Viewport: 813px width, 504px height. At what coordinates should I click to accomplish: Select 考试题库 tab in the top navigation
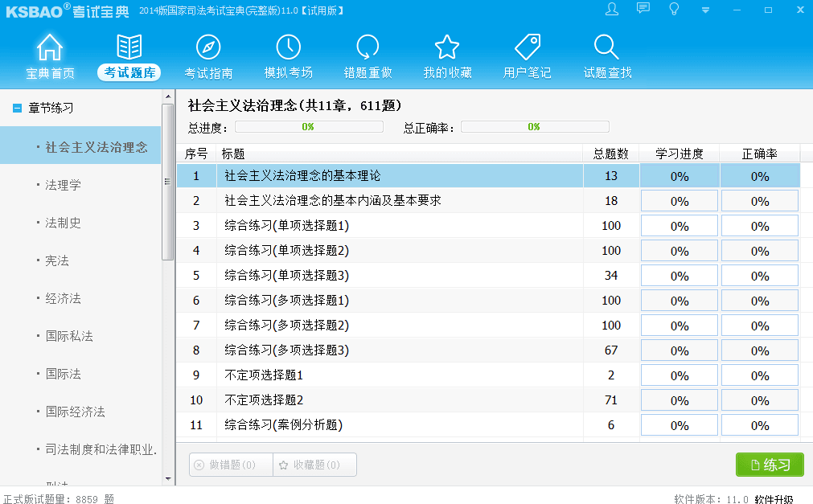click(129, 72)
